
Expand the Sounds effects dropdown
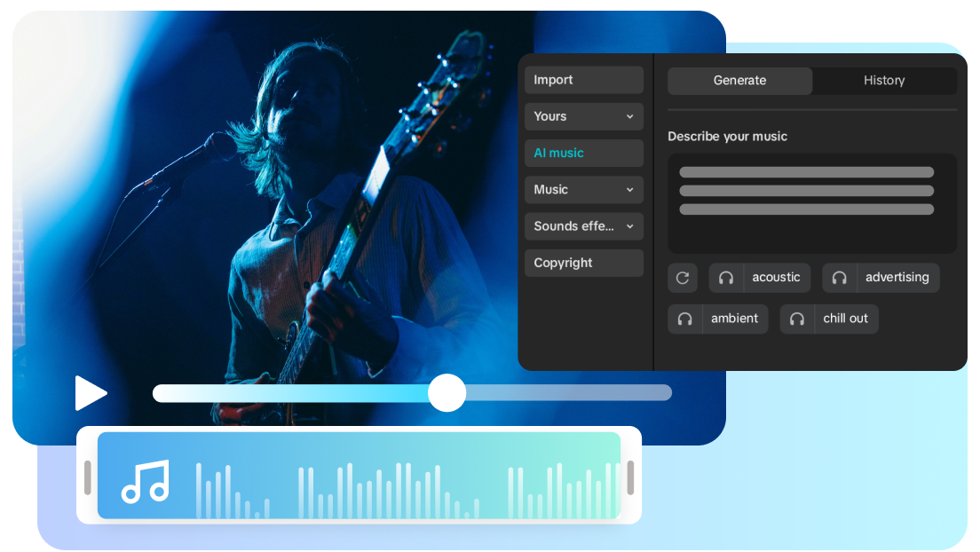(x=583, y=226)
